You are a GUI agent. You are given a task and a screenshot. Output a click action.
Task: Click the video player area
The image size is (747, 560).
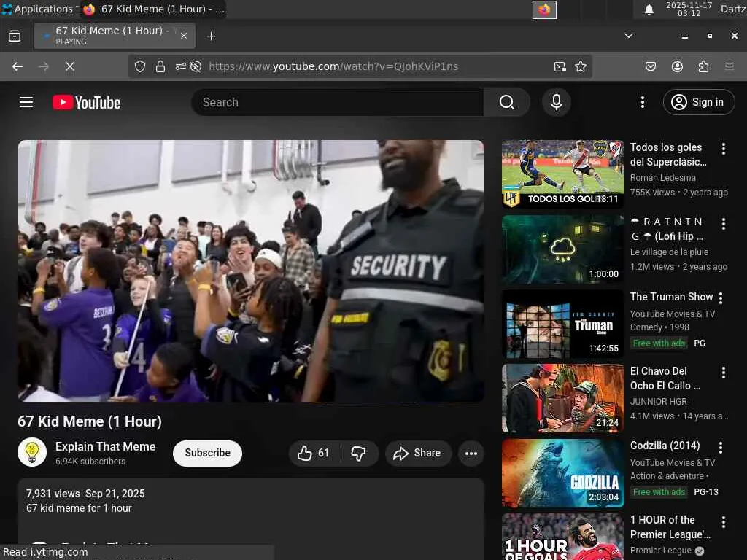pos(251,271)
